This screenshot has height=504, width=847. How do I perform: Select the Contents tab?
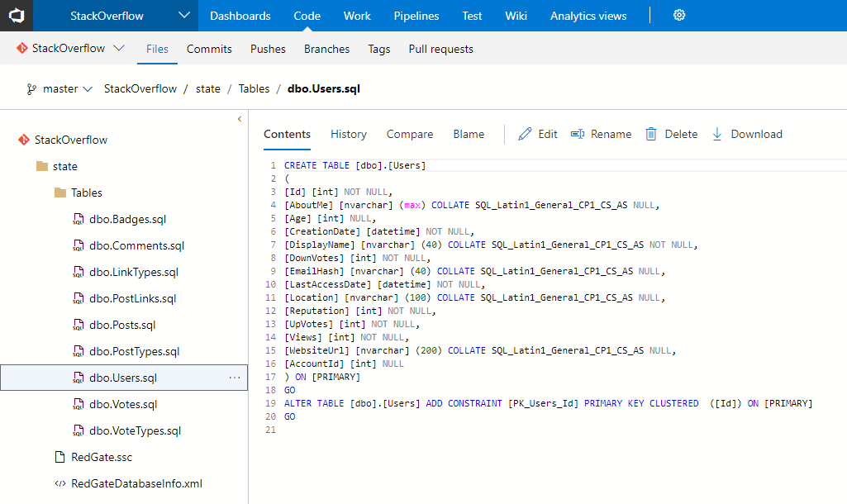pyautogui.click(x=287, y=134)
